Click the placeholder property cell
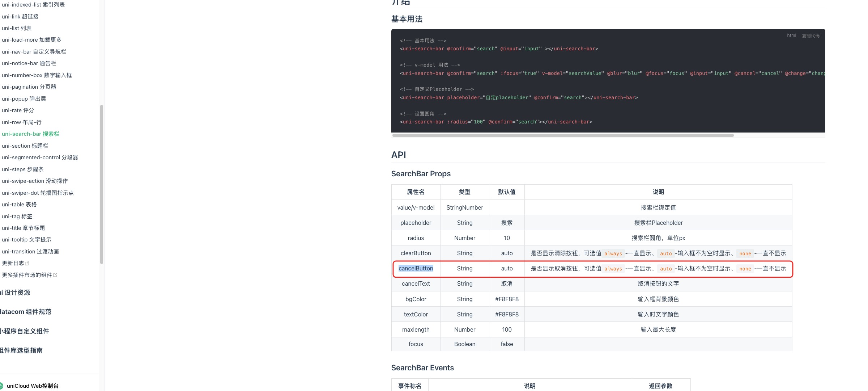 pos(416,223)
